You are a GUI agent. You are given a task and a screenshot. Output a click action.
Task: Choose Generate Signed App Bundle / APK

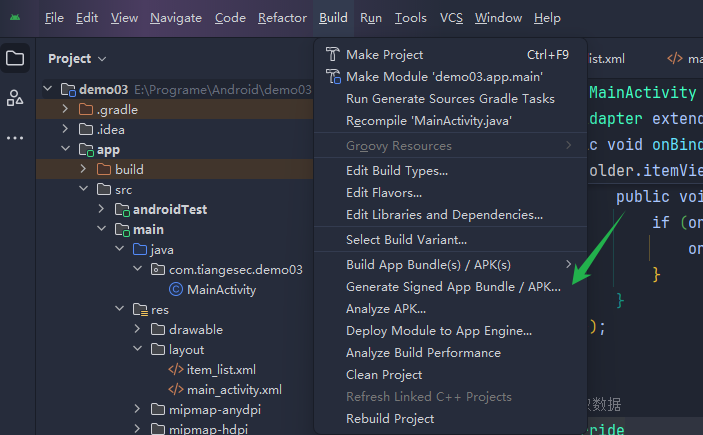tap(451, 287)
